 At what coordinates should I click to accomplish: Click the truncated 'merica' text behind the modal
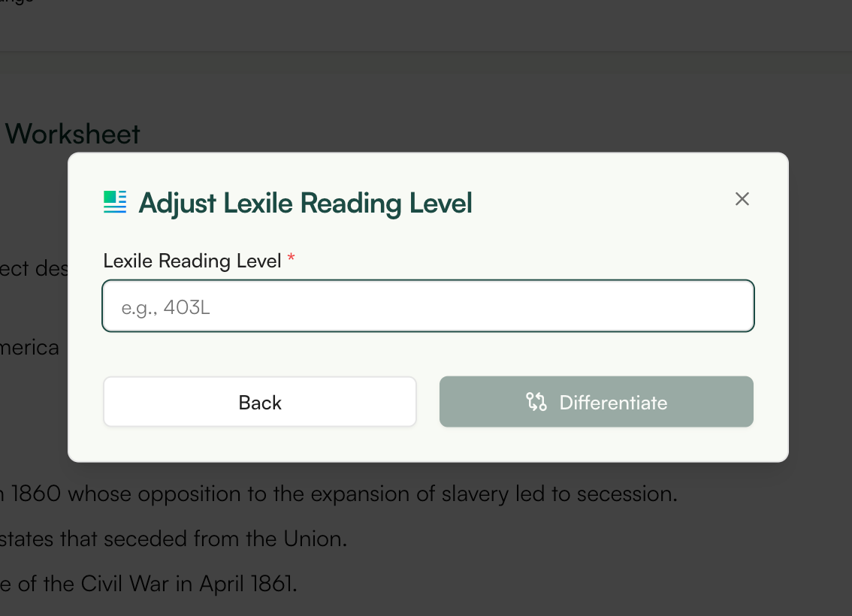[29, 348]
